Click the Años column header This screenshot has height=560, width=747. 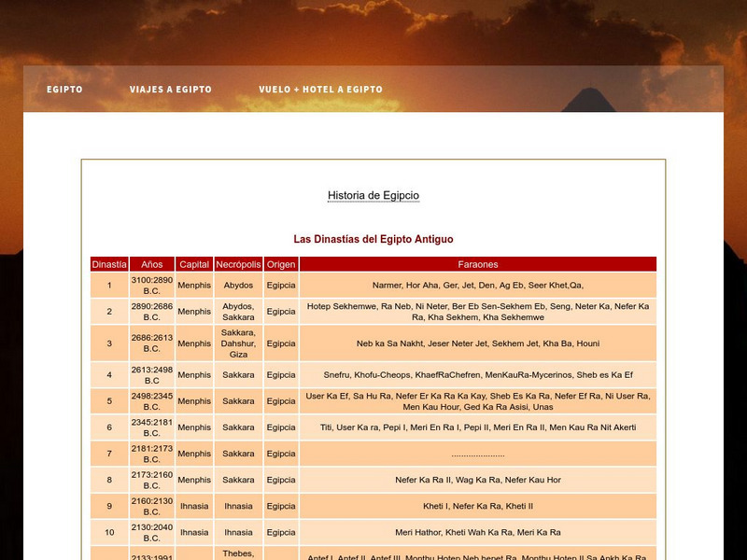152,264
